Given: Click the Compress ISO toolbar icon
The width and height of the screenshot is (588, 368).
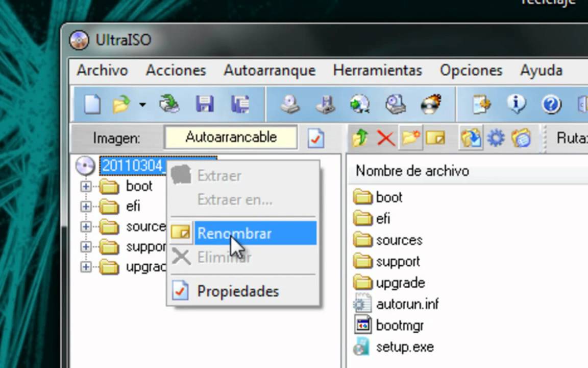Looking at the screenshot, I should pos(325,104).
